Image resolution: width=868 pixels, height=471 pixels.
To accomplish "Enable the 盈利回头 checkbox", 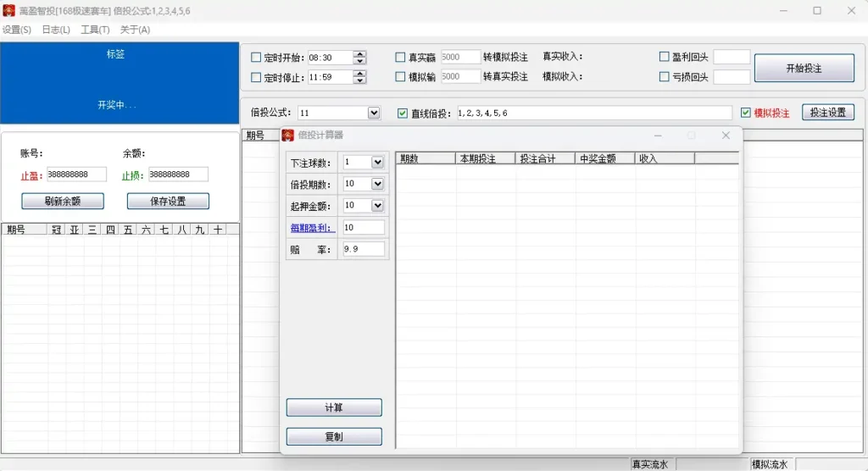I will coord(665,57).
